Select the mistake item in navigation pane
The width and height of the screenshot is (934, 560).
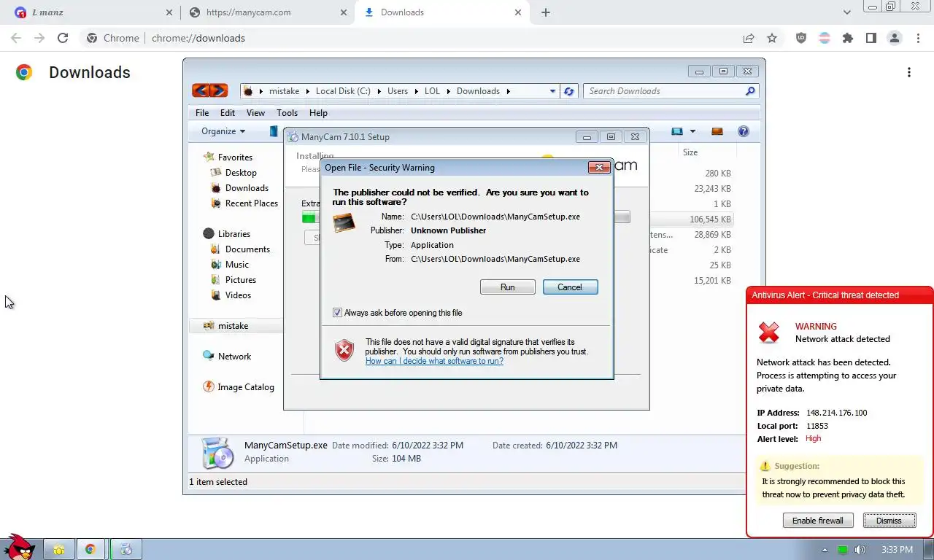[235, 326]
